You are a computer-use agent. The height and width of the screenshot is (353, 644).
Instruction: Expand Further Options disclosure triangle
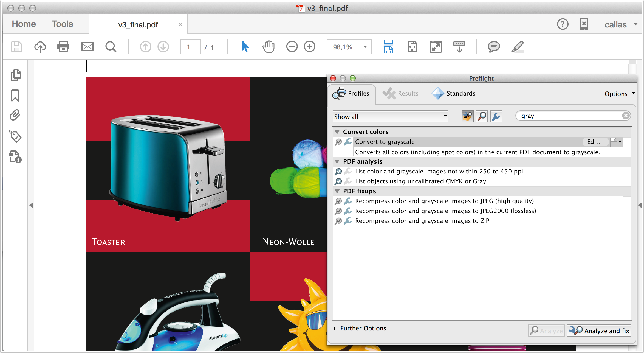point(335,329)
